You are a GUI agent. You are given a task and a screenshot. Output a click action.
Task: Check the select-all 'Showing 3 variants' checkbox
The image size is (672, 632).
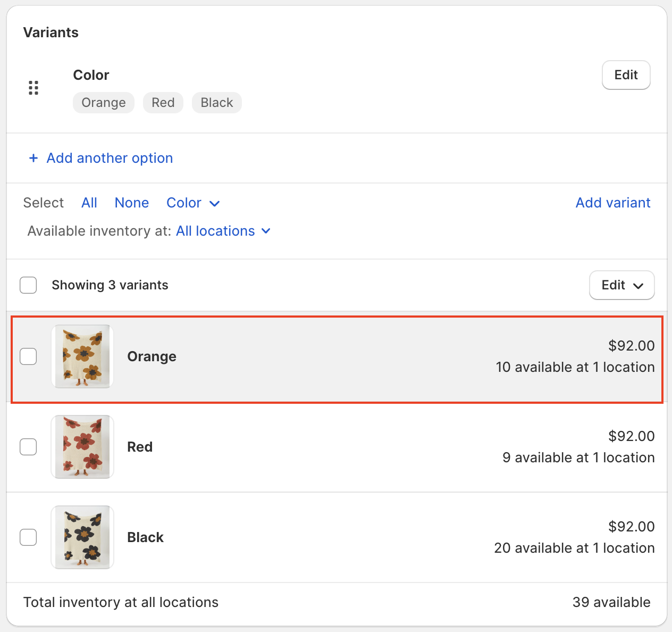click(x=28, y=285)
